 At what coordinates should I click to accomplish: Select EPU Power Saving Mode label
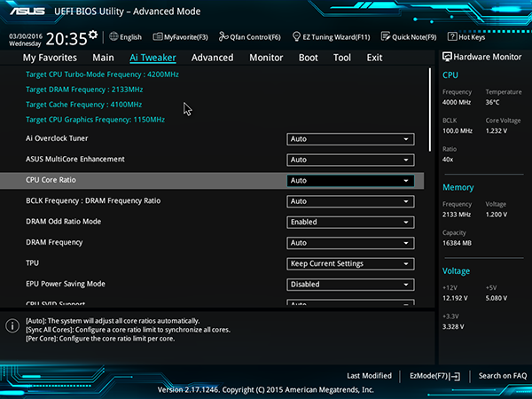click(66, 284)
